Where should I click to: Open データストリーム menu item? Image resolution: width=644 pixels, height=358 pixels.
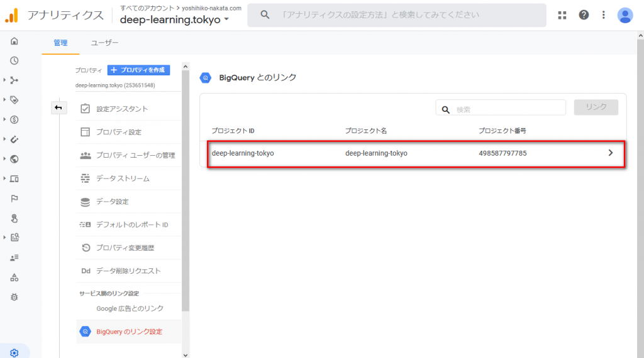pos(128,178)
